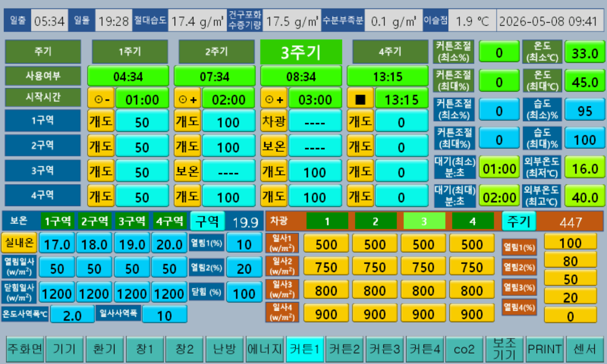Viewport: 607px width, 364px height.
Task: Click the sunrise time 05:34
Action: (x=49, y=21)
